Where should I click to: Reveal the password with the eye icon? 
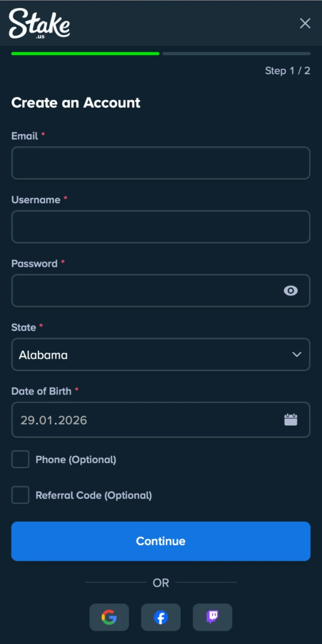[291, 291]
